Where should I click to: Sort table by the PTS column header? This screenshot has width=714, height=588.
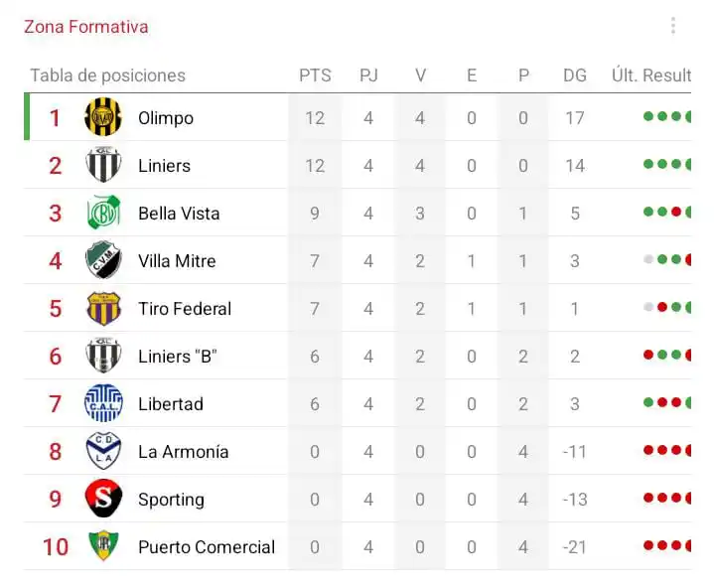[x=315, y=75]
